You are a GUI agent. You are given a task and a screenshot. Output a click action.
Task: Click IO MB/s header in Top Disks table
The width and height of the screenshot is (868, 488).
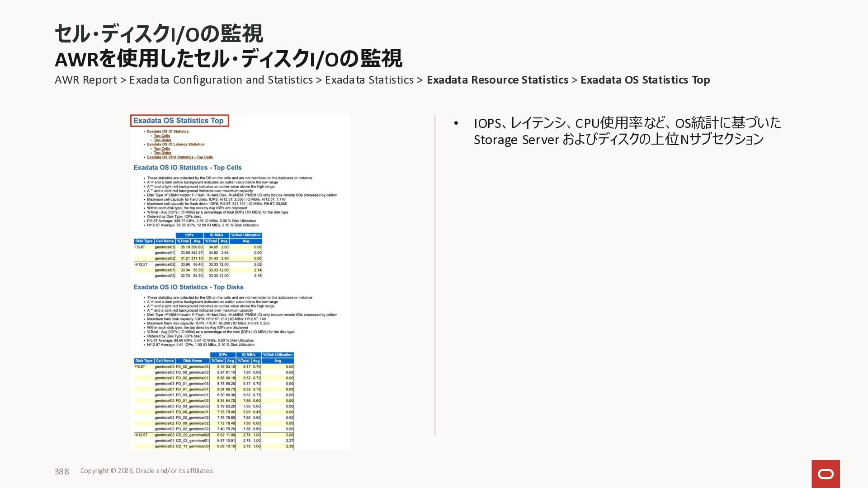point(248,355)
